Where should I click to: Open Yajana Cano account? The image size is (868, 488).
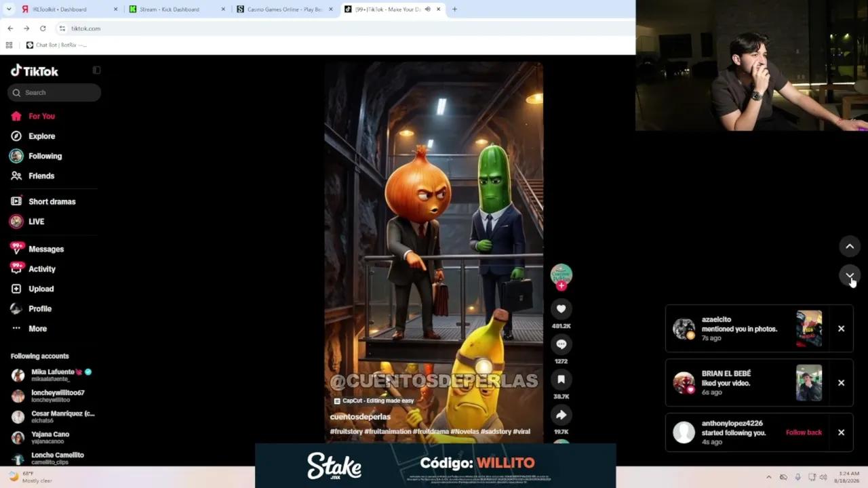[x=41, y=437]
